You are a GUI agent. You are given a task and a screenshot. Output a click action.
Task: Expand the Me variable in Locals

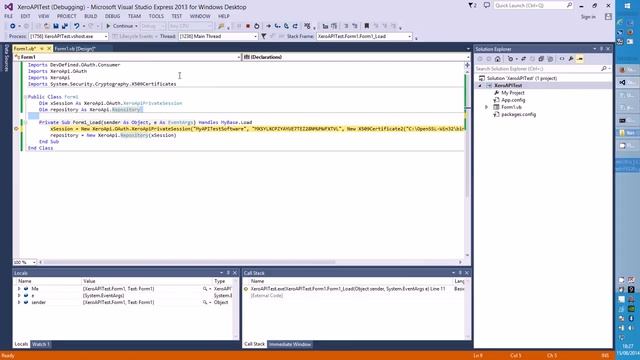point(19,289)
